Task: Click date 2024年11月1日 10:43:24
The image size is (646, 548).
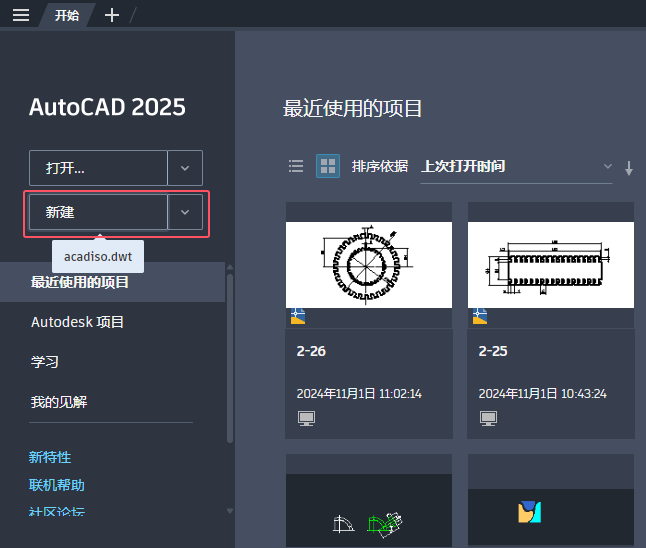Action: tap(542, 393)
